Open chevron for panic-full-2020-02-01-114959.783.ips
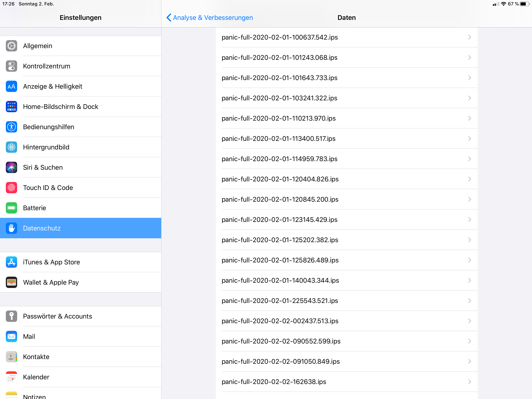Viewport: 532px width, 399px height. [469, 159]
